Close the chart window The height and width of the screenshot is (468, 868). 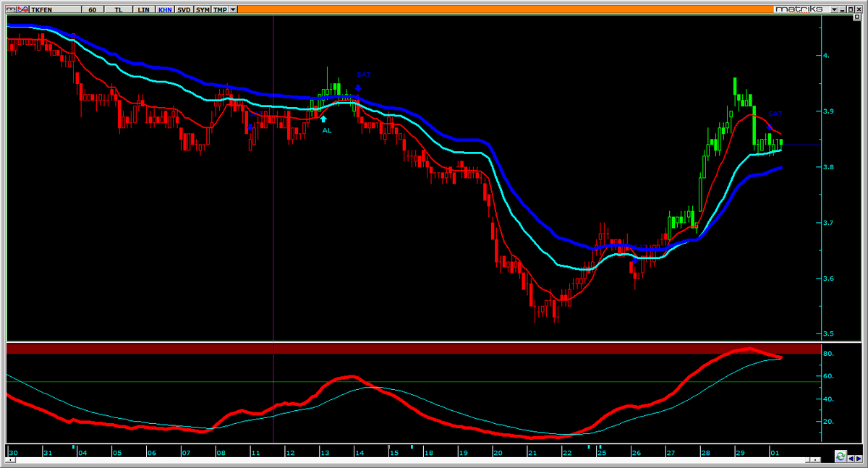pos(859,9)
